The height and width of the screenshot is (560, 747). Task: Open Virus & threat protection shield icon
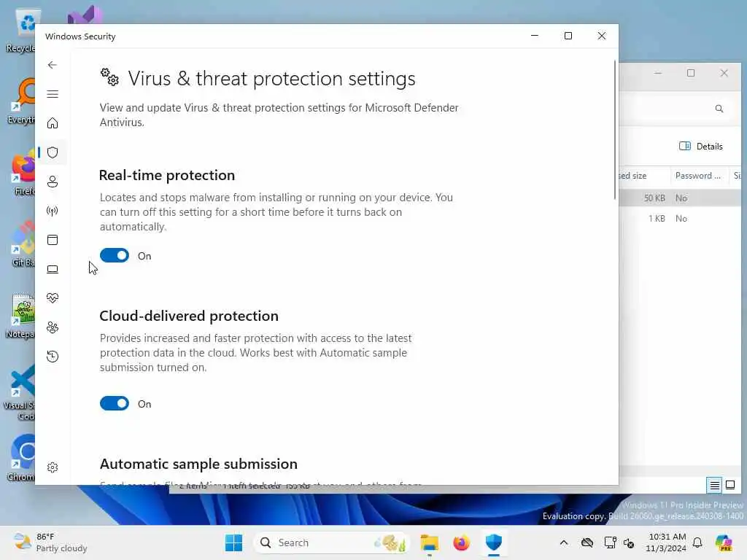click(53, 152)
